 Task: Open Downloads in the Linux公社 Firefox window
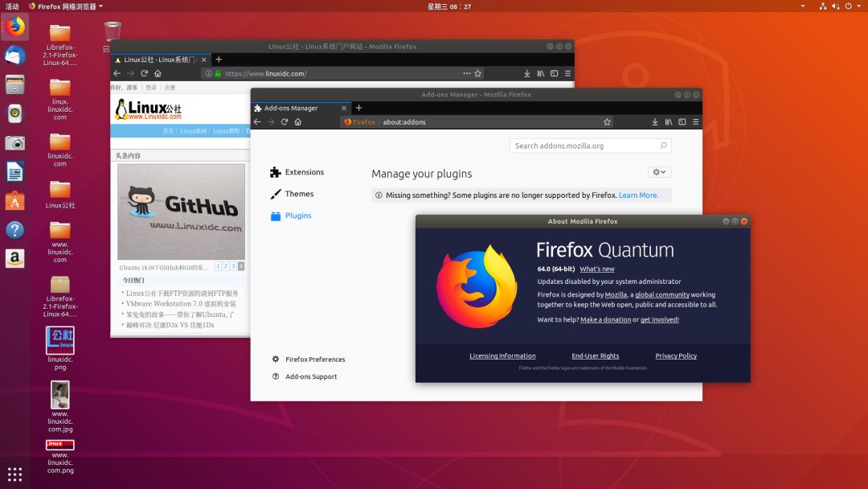527,73
